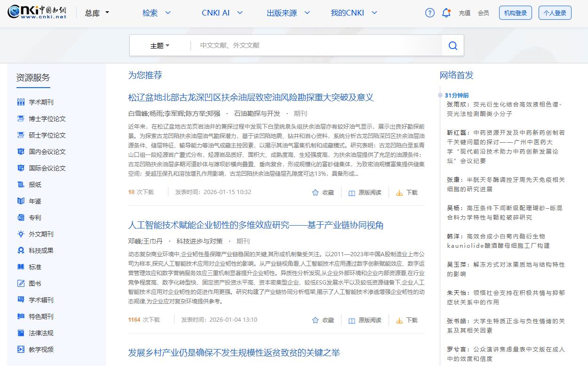Open the CNKI AI menu
The image size is (588, 366).
tap(216, 13)
